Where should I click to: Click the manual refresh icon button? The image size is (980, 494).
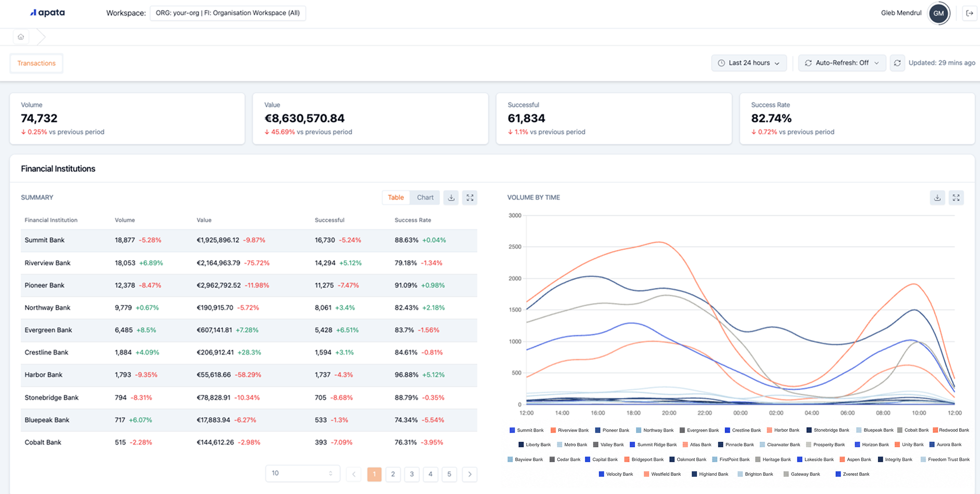tap(897, 63)
